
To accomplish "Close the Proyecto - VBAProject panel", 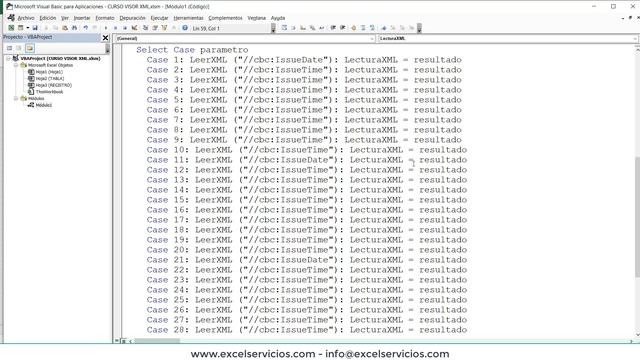I will click(x=105, y=38).
